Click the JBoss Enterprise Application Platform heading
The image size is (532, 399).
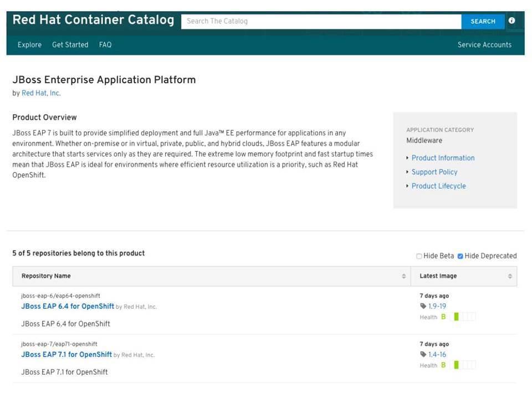[x=104, y=80]
